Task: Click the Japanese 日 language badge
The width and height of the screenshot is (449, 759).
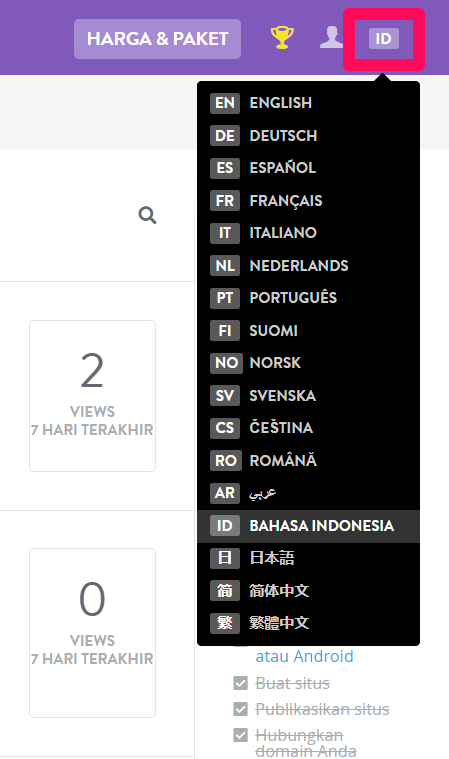Action: pos(225,558)
